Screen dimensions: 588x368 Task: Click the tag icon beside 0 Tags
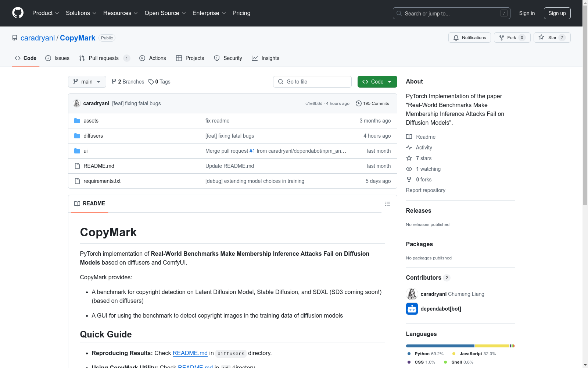pyautogui.click(x=151, y=82)
